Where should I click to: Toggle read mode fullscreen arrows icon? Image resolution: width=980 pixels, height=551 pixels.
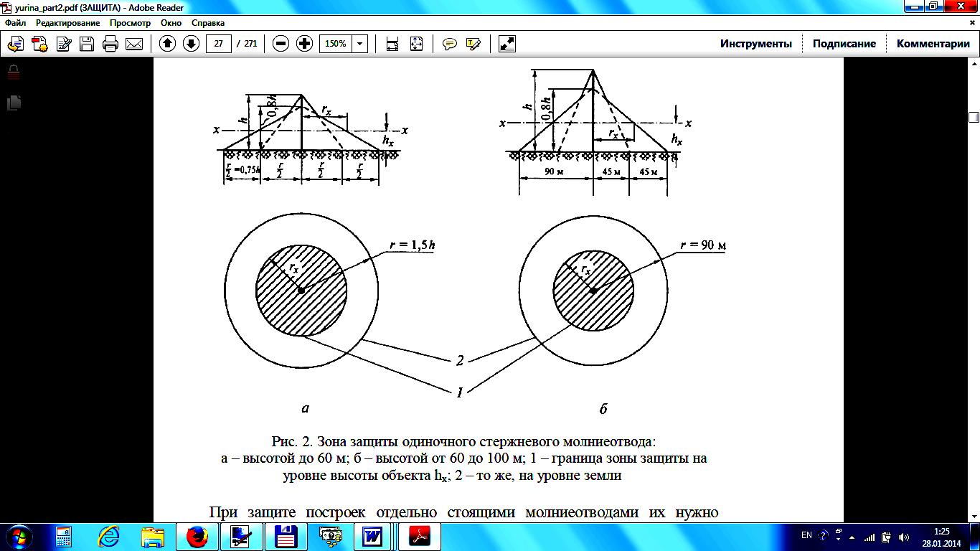click(x=507, y=44)
